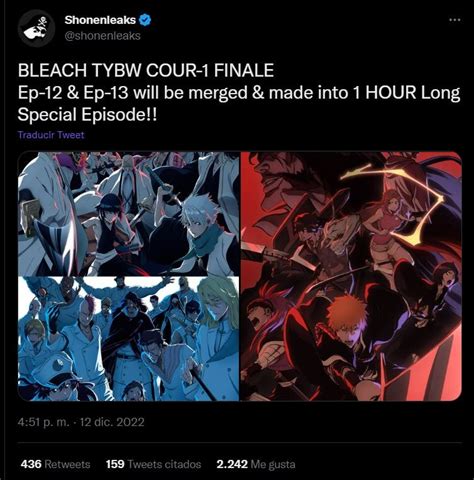Open the red artwork image on the right
Viewport: 474px width, 480px height.
351,276
